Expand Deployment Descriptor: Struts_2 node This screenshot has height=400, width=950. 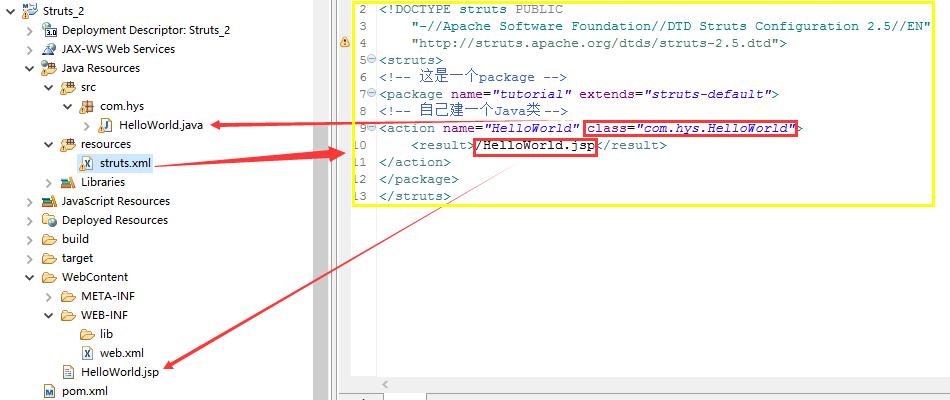30,30
